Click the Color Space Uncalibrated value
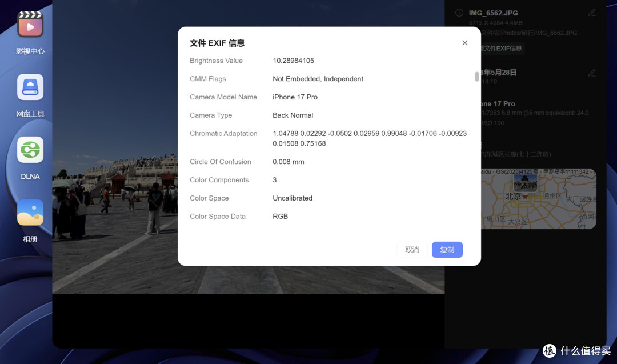The width and height of the screenshot is (617, 364). coord(293,198)
